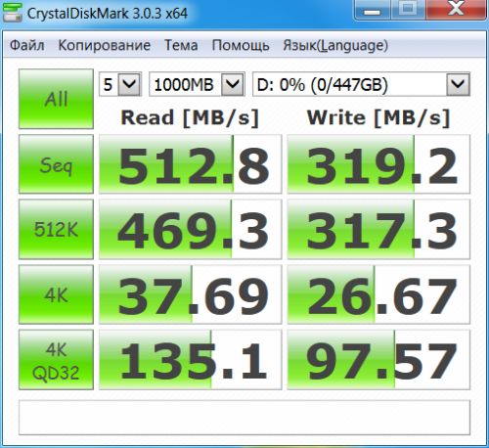Open the Копирование menu
Screen dimensions: 489x448
(105, 45)
